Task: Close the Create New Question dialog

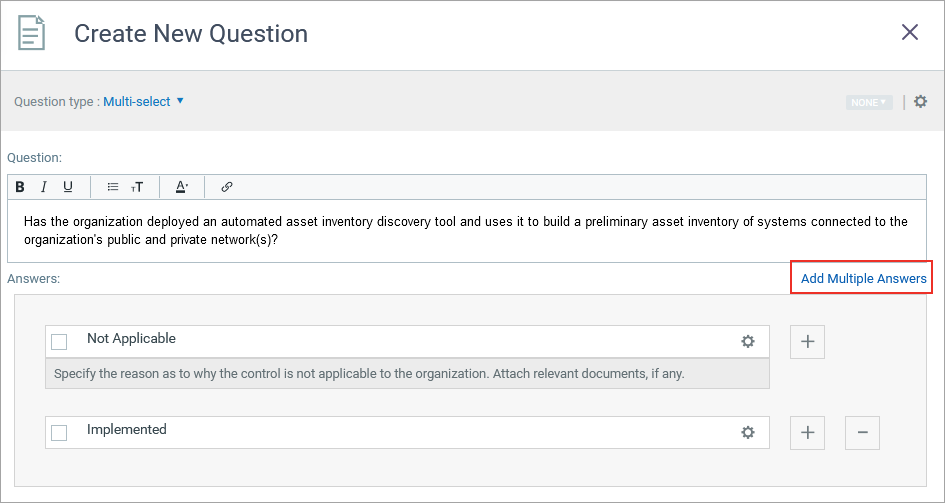Action: pyautogui.click(x=910, y=32)
